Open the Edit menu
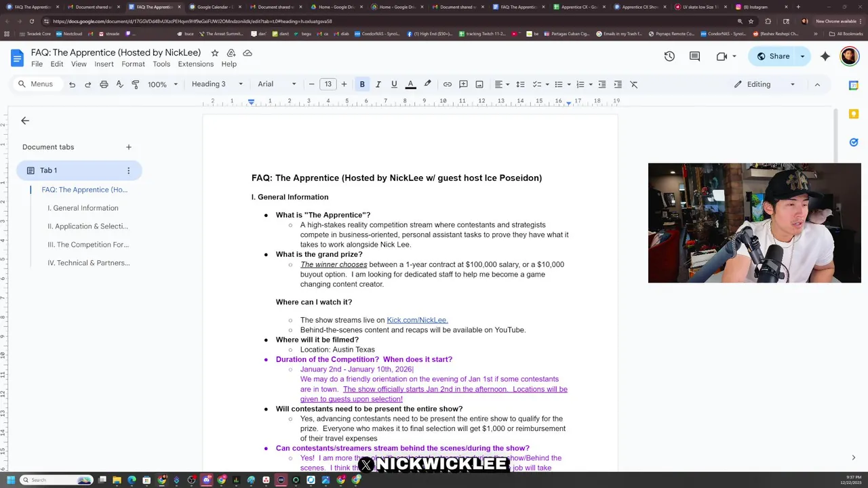This screenshot has width=868, height=488. point(57,64)
